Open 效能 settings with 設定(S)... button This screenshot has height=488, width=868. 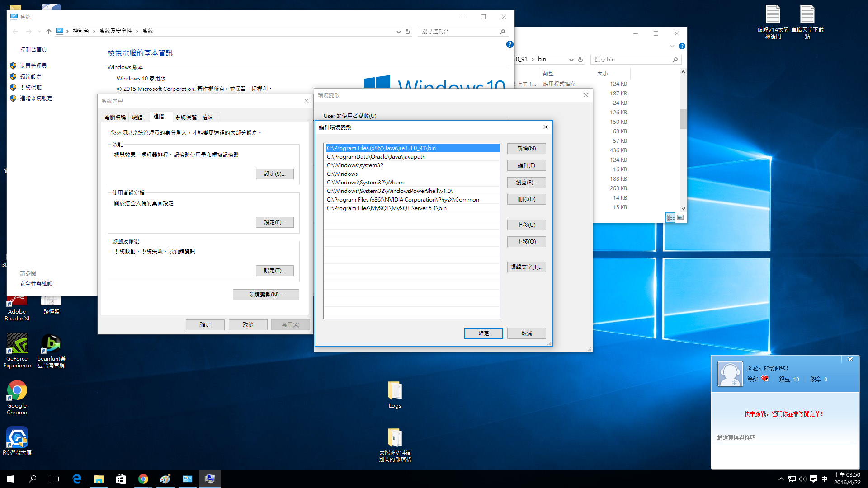point(274,174)
